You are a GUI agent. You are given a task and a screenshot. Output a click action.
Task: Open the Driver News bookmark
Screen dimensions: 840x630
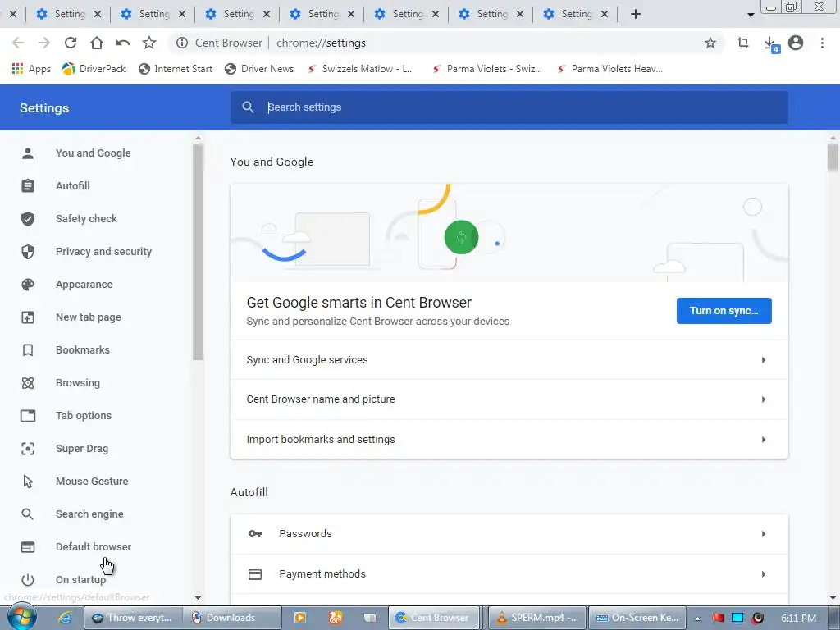(259, 69)
